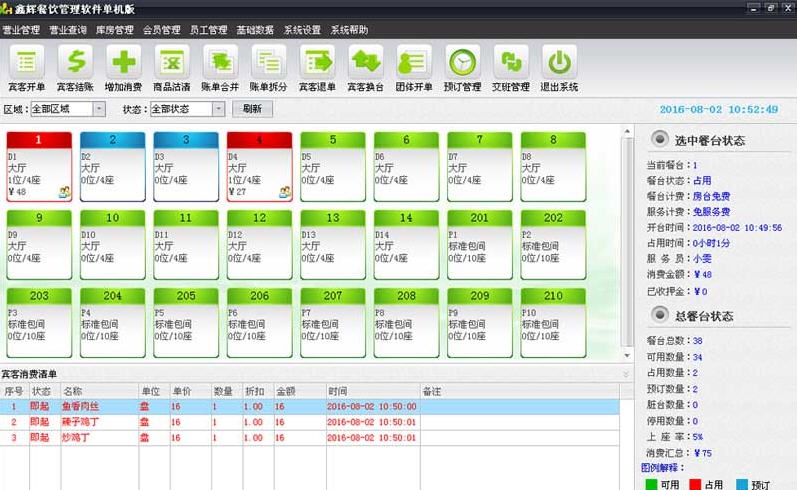Select occupied table 4 tile
Viewport: 797px width, 490px height.
(x=259, y=165)
